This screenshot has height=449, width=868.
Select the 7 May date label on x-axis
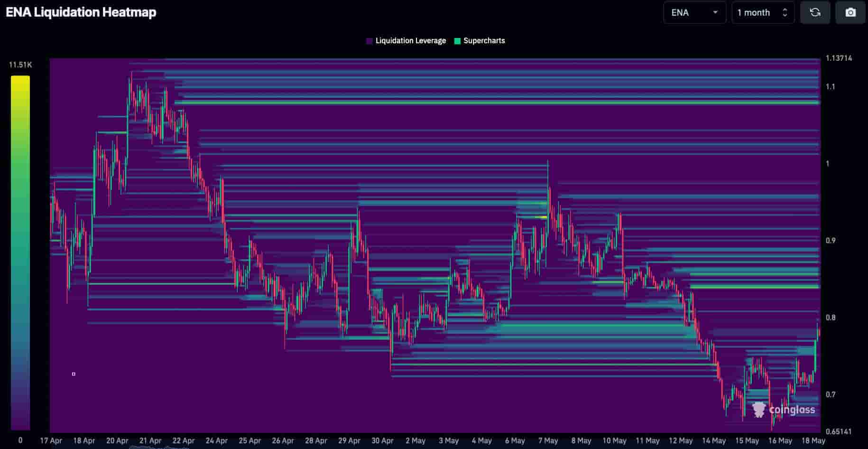click(x=548, y=441)
